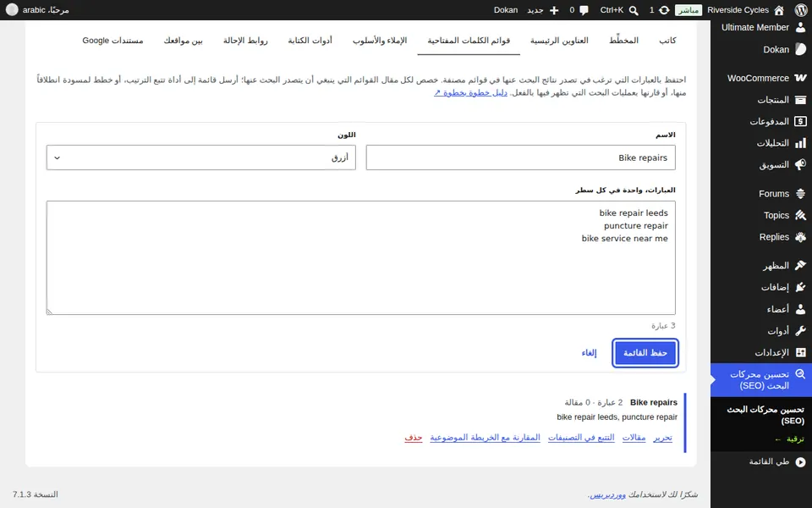Click the analytics bar chart icon
The height and width of the screenshot is (508, 812).
pyautogui.click(x=800, y=143)
